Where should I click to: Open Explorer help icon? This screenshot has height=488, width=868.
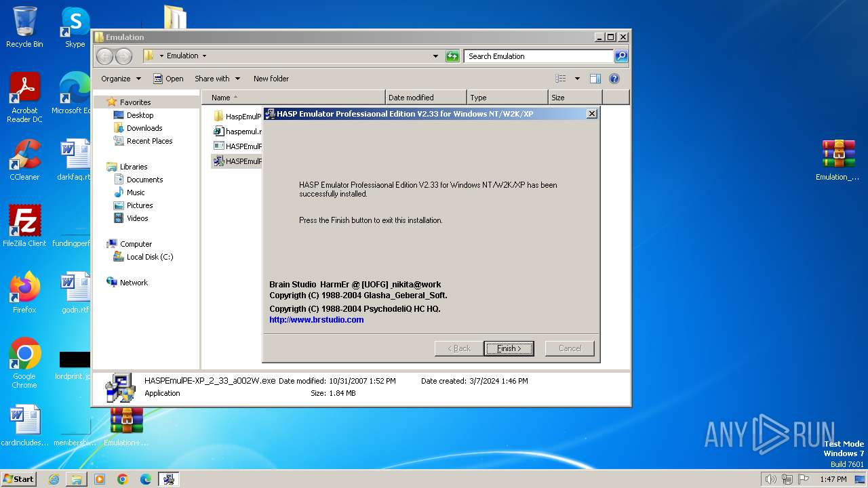coord(614,79)
